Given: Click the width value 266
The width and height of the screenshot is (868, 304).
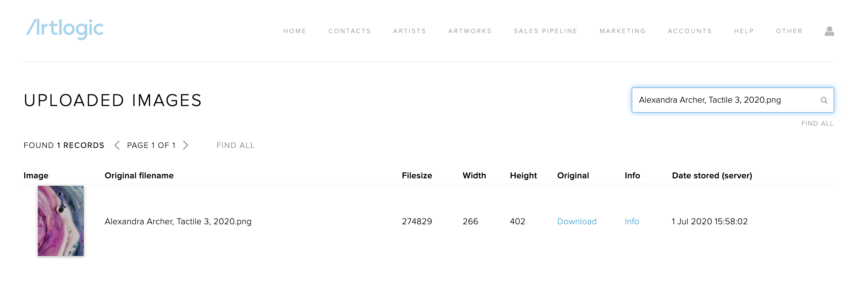Looking at the screenshot, I should [470, 222].
